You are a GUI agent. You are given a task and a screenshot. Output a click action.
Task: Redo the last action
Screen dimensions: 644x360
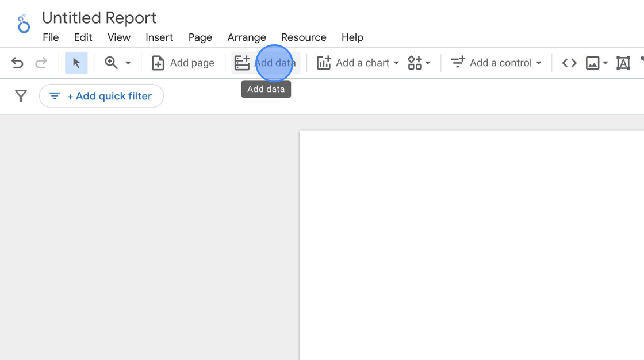[41, 63]
